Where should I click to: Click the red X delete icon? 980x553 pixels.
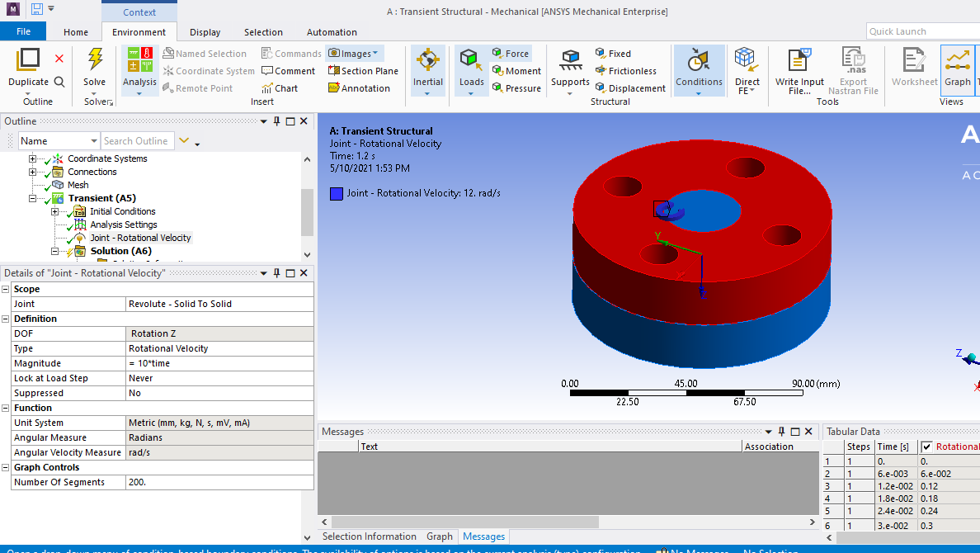[59, 59]
